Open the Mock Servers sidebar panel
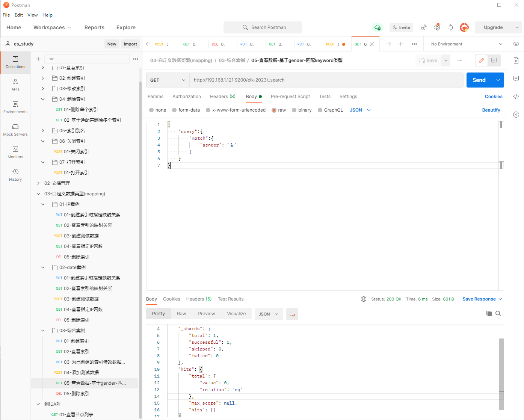Screen dimensions: 524x420 [15, 130]
